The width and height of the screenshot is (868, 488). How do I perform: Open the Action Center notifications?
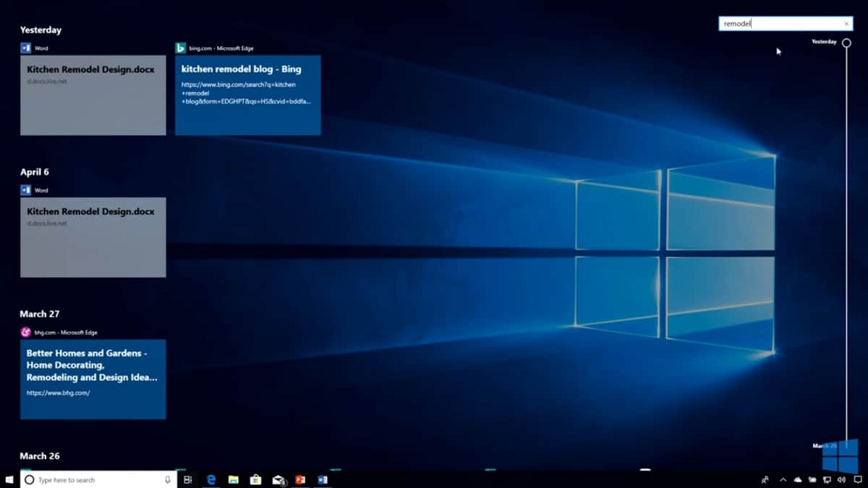coord(858,479)
